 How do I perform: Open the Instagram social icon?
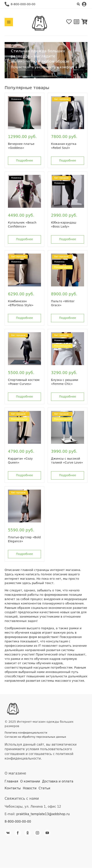(x=38, y=833)
